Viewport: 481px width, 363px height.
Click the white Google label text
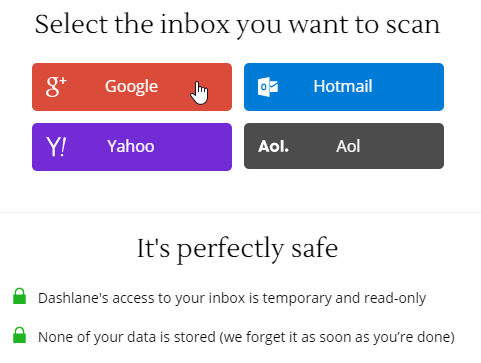[x=131, y=87]
